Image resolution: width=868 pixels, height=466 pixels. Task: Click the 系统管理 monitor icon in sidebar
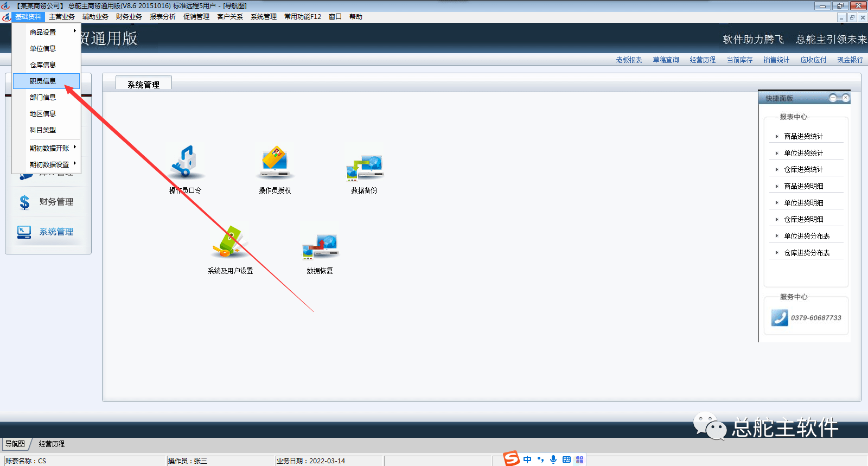pos(24,232)
